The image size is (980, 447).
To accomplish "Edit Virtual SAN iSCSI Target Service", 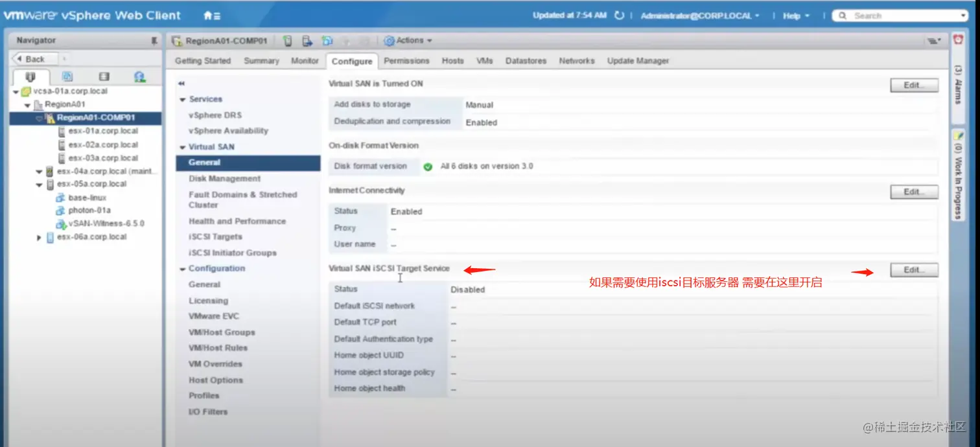I will [914, 270].
